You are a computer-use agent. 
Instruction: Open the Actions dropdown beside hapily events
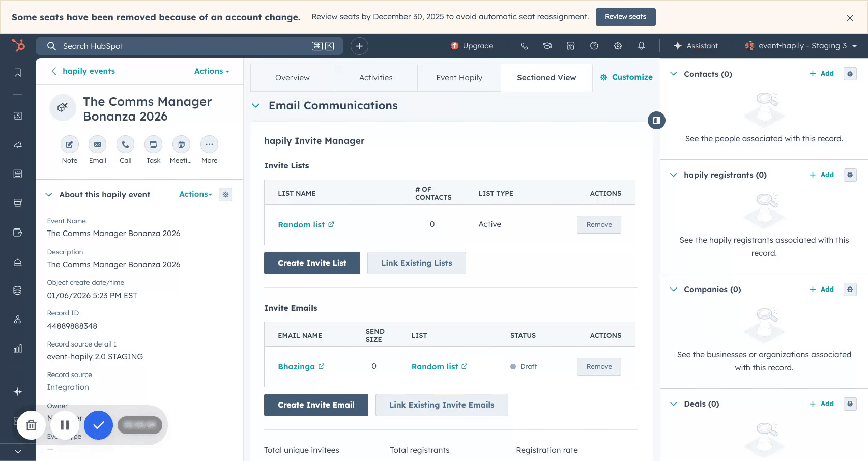click(212, 71)
